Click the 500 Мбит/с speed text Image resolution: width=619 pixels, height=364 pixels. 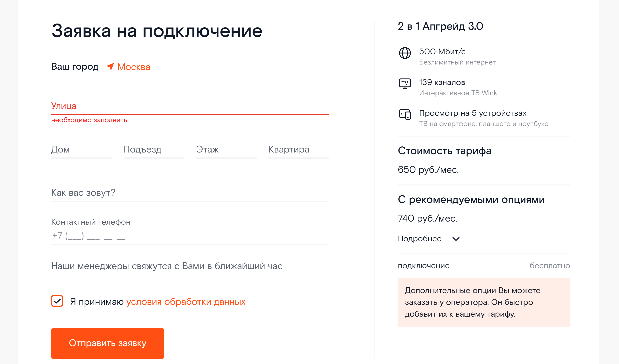click(x=442, y=52)
